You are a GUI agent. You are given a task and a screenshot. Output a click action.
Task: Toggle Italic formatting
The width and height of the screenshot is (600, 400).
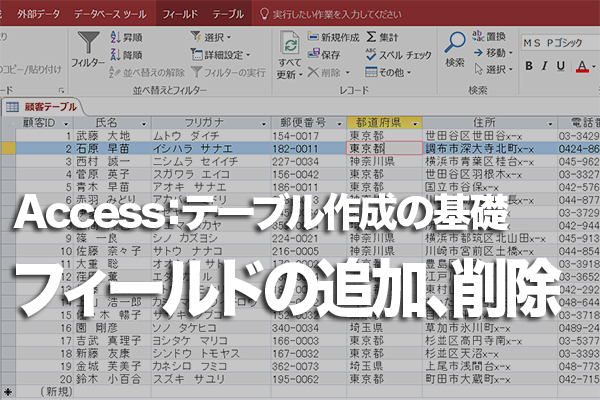click(545, 66)
